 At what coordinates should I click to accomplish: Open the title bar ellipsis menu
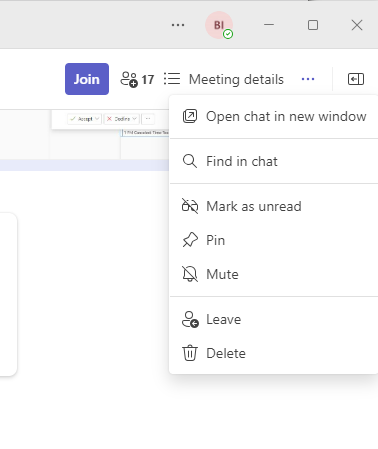pyautogui.click(x=178, y=25)
